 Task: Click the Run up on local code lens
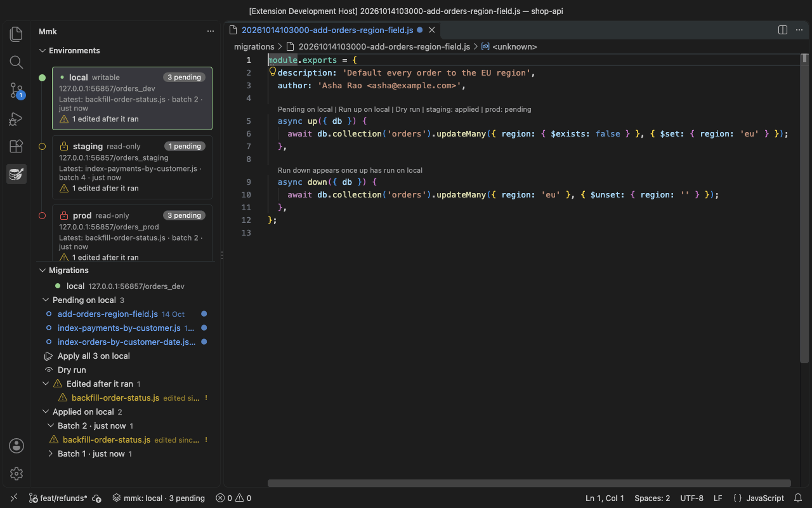click(364, 109)
